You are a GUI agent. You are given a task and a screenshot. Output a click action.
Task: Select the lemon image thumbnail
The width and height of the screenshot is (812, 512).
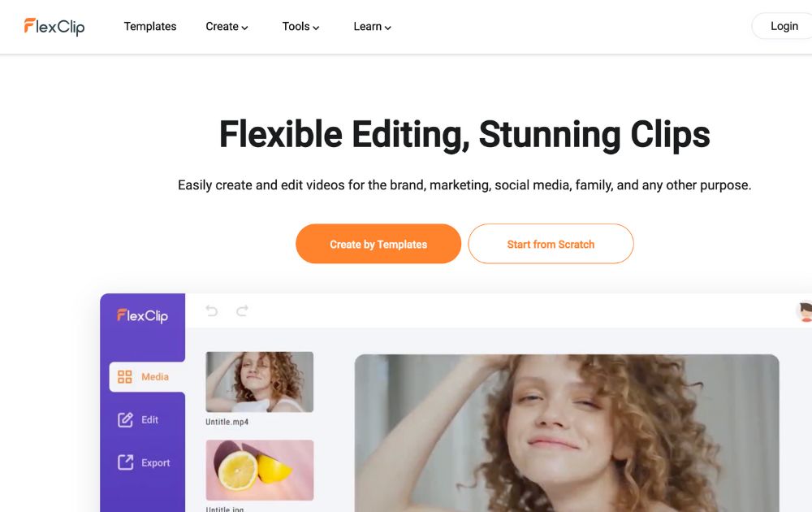click(260, 470)
